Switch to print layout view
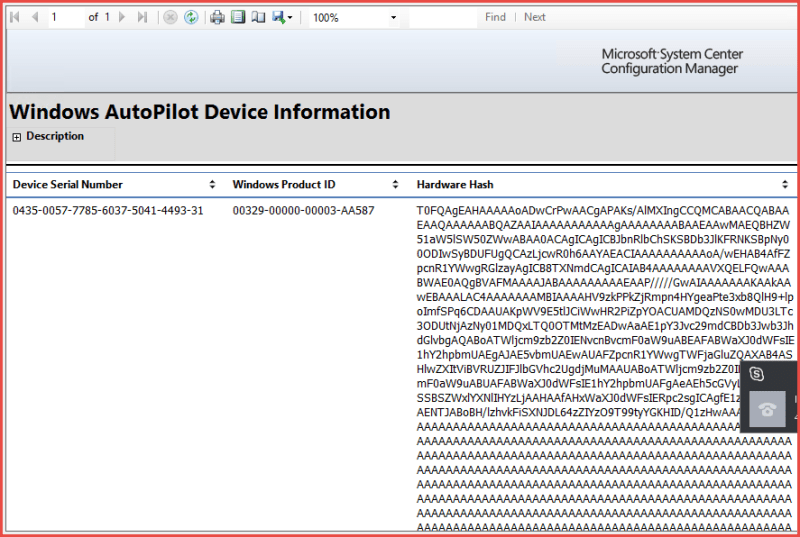The image size is (800, 537). 237,17
